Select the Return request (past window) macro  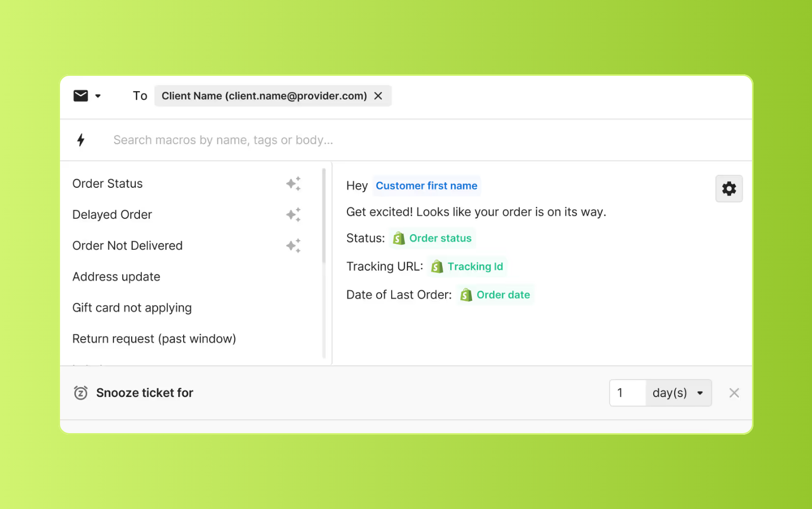(154, 338)
